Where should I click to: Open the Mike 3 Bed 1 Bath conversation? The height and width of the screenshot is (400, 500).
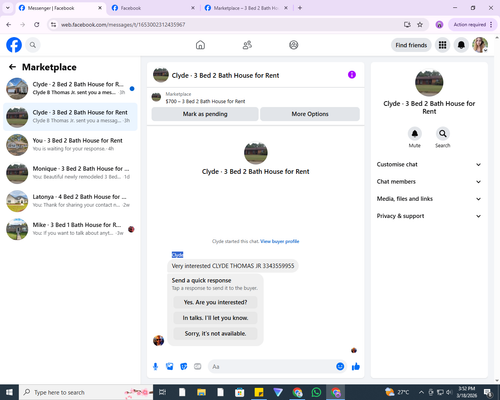[70, 229]
